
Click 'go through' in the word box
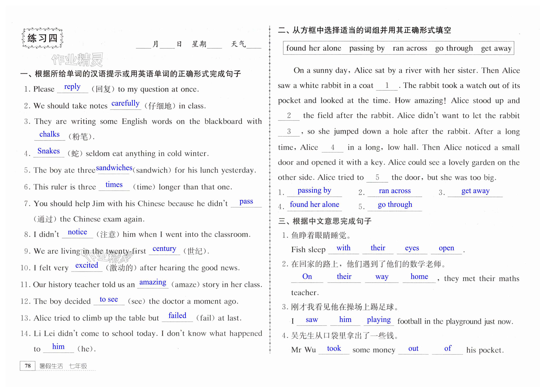coord(454,48)
